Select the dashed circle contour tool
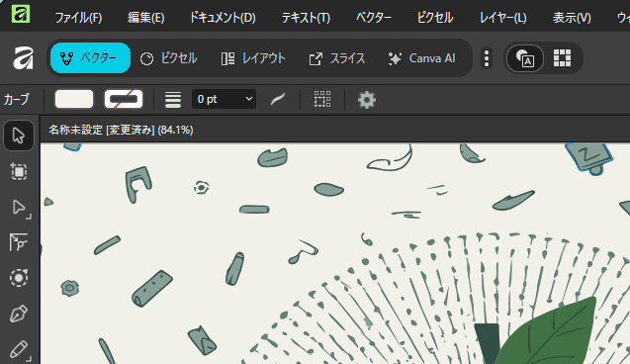The image size is (630, 364). click(19, 278)
